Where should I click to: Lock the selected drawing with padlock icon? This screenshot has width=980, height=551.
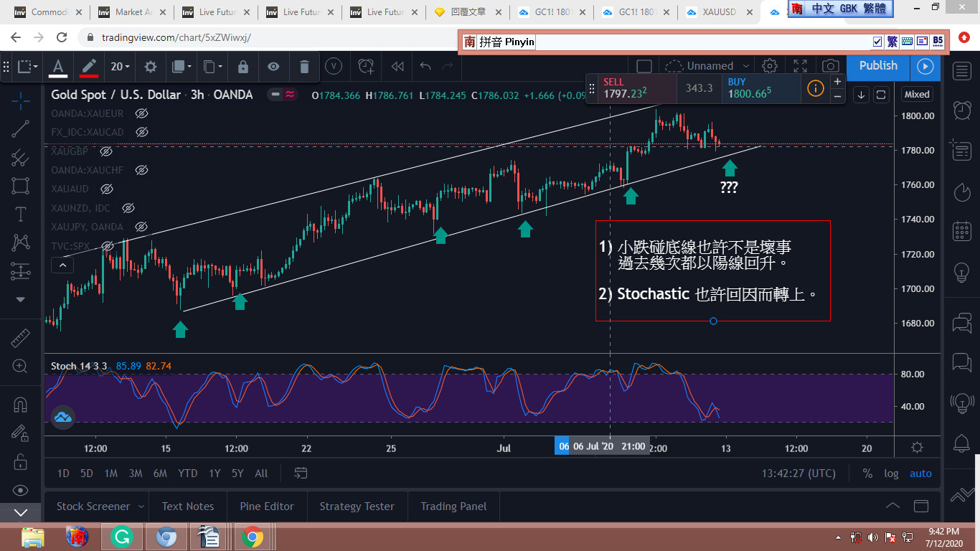(243, 67)
